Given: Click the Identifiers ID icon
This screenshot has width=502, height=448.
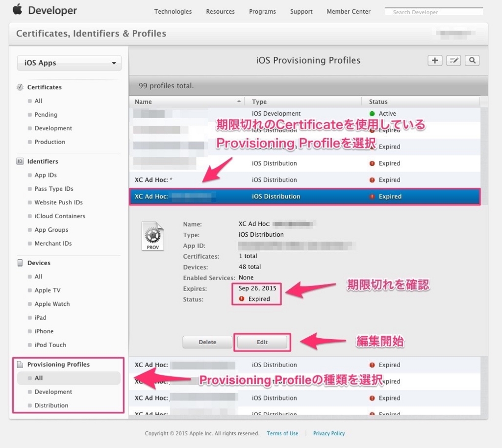Looking at the screenshot, I should (20, 161).
